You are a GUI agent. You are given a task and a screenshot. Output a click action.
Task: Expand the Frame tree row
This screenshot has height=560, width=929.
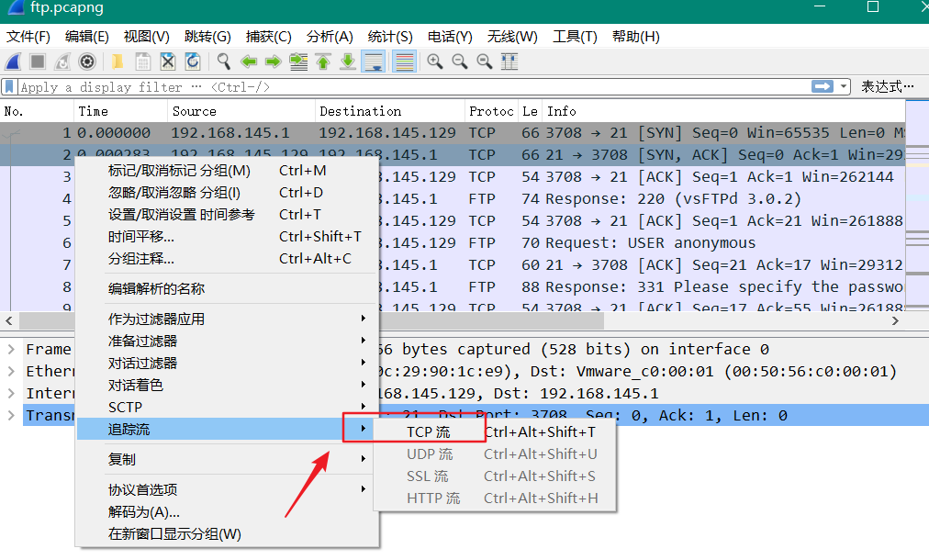click(x=11, y=350)
